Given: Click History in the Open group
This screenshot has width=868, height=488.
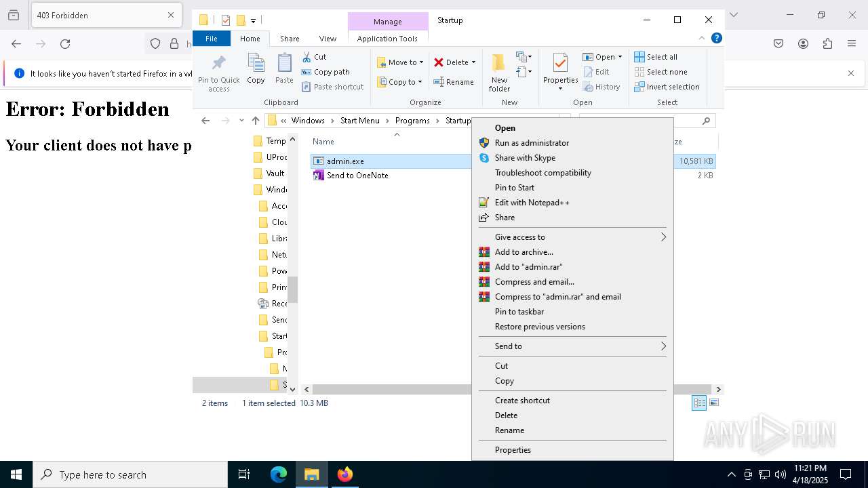Looking at the screenshot, I should [601, 87].
